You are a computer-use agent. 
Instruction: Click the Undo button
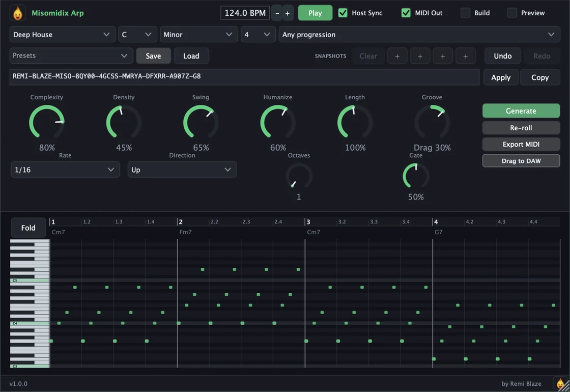pos(503,56)
